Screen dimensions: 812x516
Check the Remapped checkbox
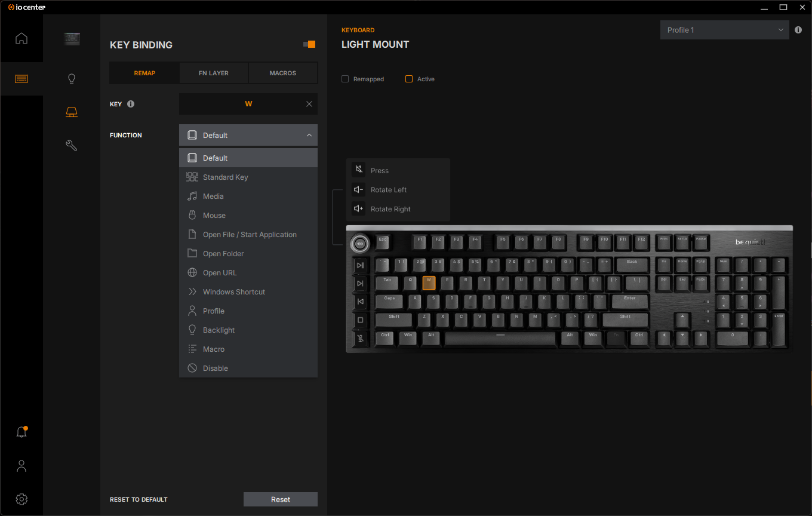pos(345,79)
